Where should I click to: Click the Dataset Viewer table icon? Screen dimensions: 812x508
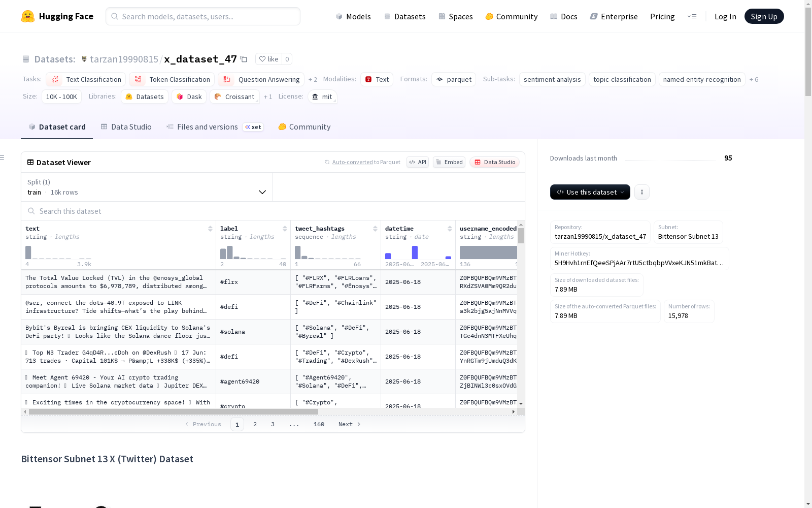click(30, 162)
